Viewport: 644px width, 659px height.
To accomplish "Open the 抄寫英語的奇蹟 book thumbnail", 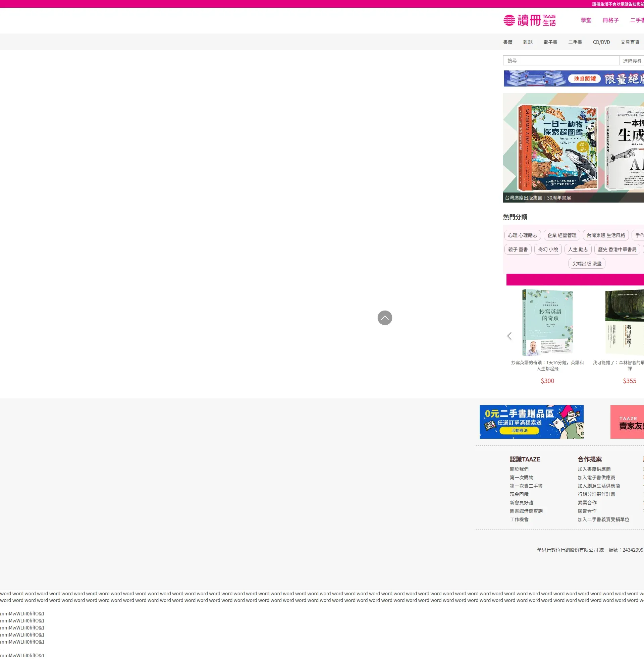I will [x=547, y=323].
